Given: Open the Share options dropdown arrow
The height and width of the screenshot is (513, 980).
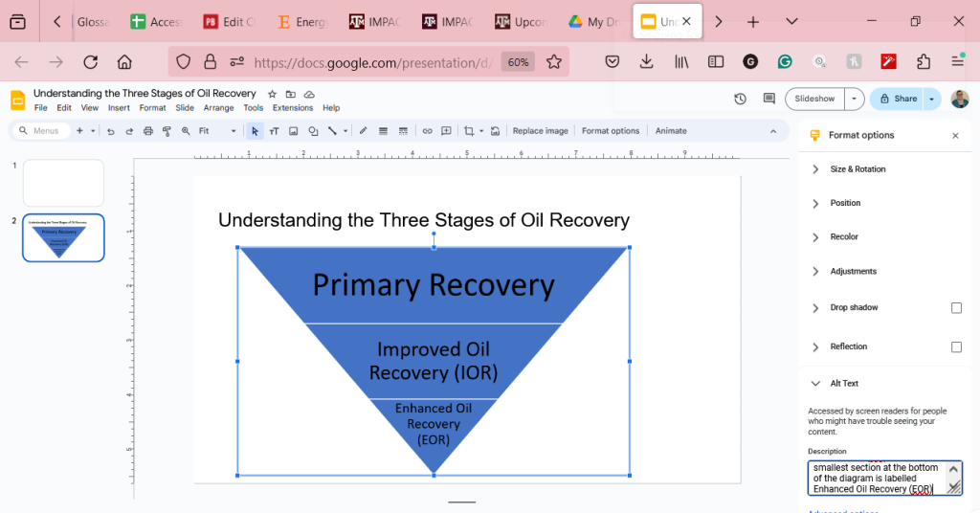Looking at the screenshot, I should [931, 99].
